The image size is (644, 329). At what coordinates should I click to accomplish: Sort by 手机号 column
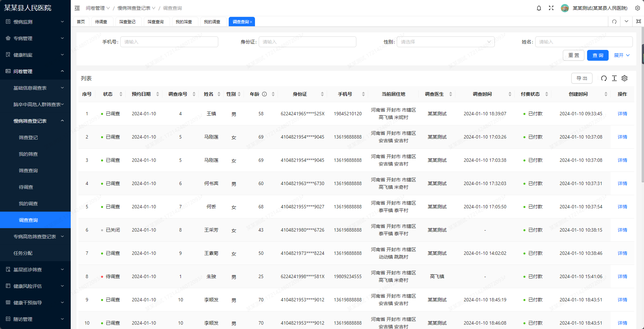363,94
